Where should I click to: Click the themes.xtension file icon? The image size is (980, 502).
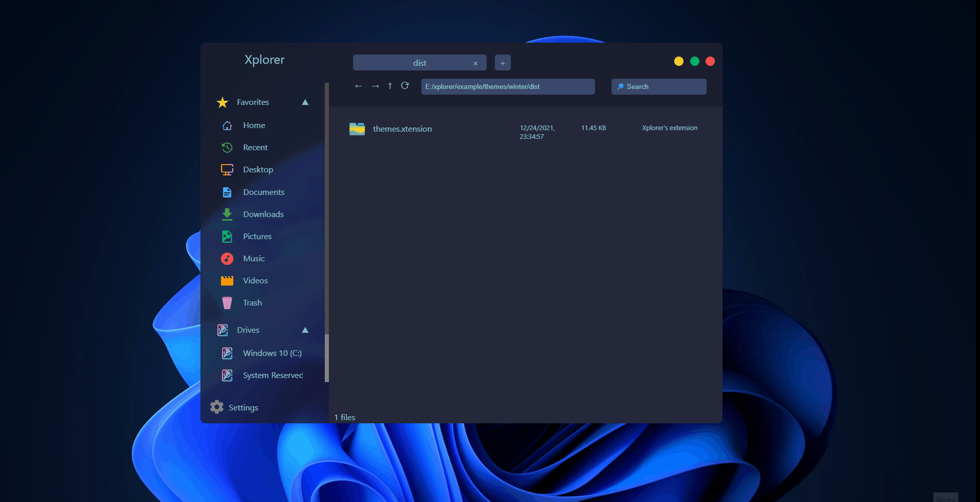click(x=357, y=129)
